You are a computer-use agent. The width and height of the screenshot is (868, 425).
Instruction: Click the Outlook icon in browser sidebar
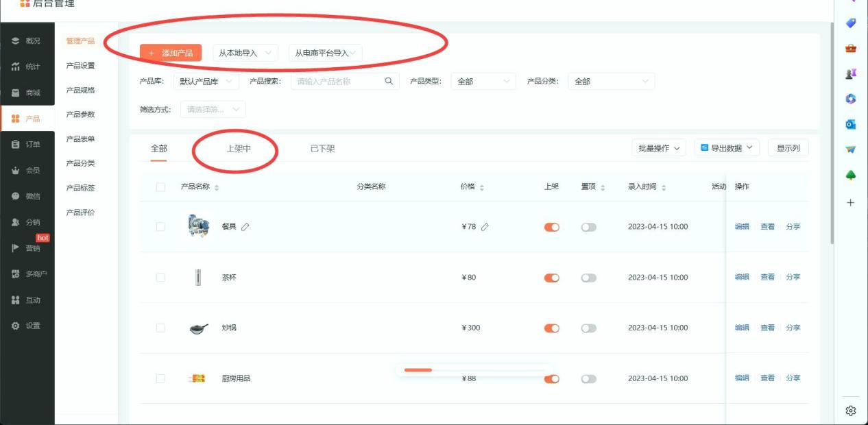pyautogui.click(x=850, y=124)
